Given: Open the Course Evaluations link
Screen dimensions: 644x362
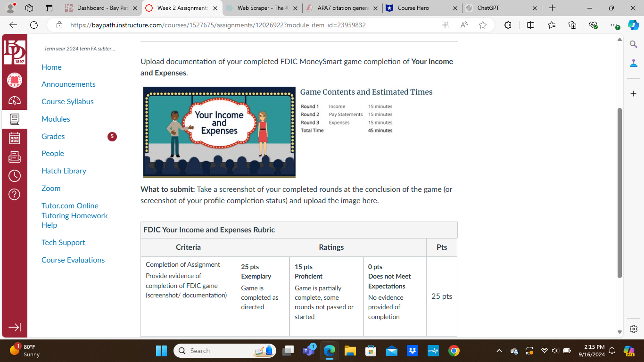Looking at the screenshot, I should pos(73,260).
